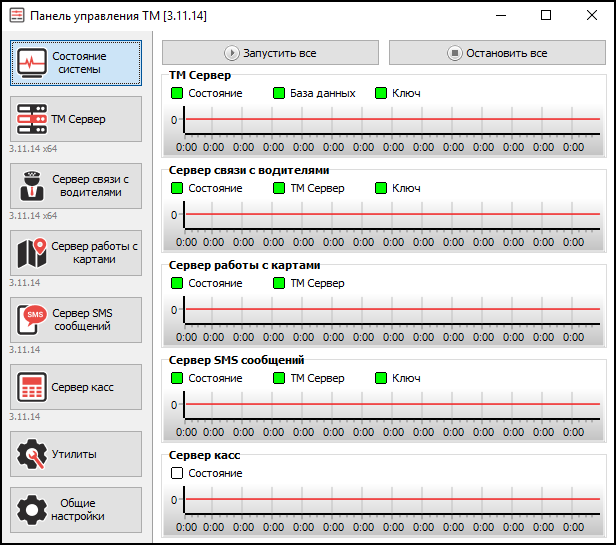Toggle the Состояние checkbox under Сервер касс
The image size is (616, 545).
[x=177, y=473]
